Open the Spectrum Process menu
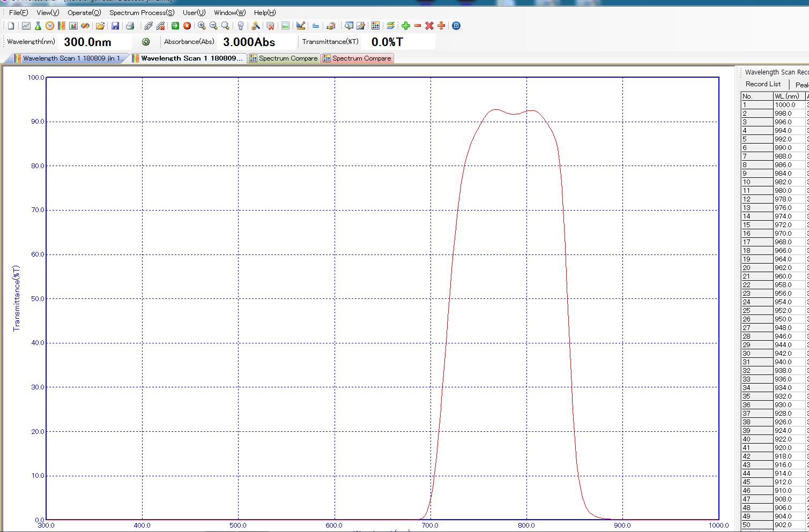The image size is (809, 532). (x=142, y=12)
